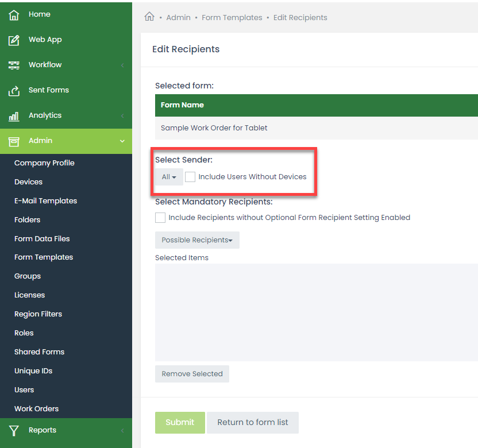Expand the Workflow menu chevron
The width and height of the screenshot is (478, 448).
pyautogui.click(x=122, y=65)
